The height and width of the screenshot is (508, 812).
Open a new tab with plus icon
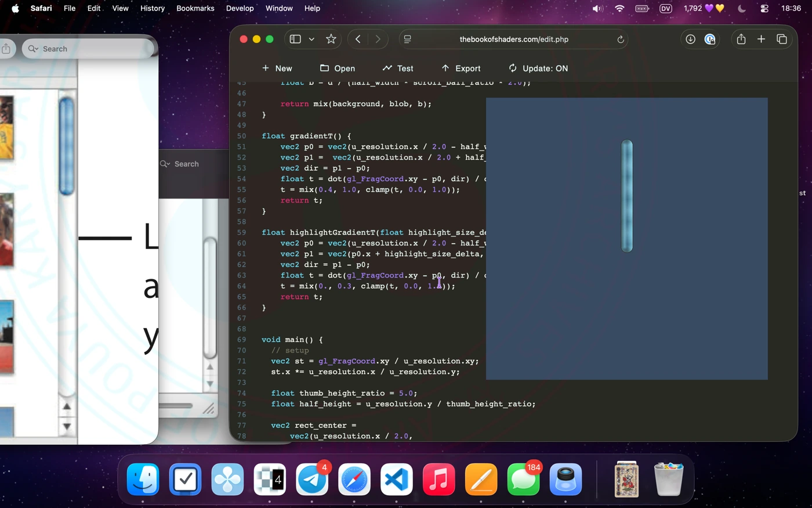pos(761,39)
